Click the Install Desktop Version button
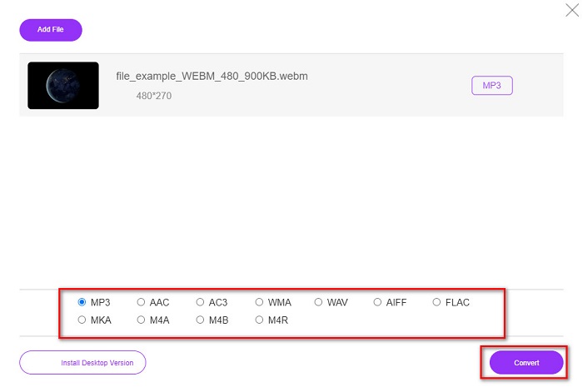This screenshot has height=392, width=583. click(x=82, y=363)
